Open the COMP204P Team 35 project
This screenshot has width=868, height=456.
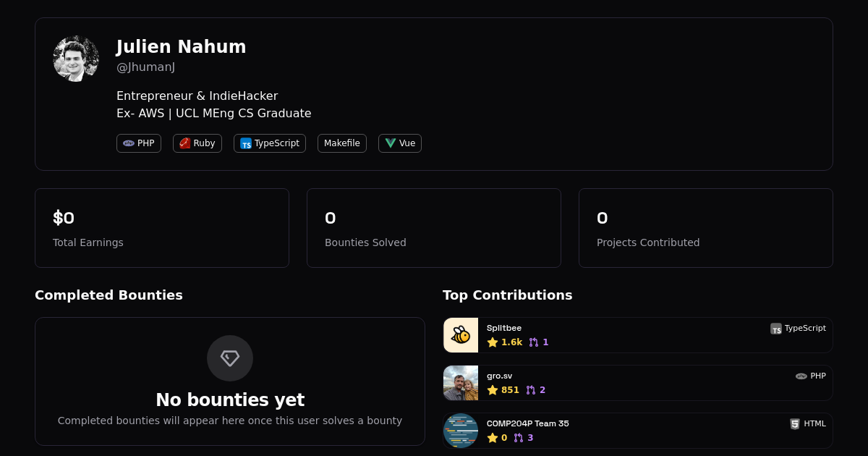pyautogui.click(x=527, y=423)
